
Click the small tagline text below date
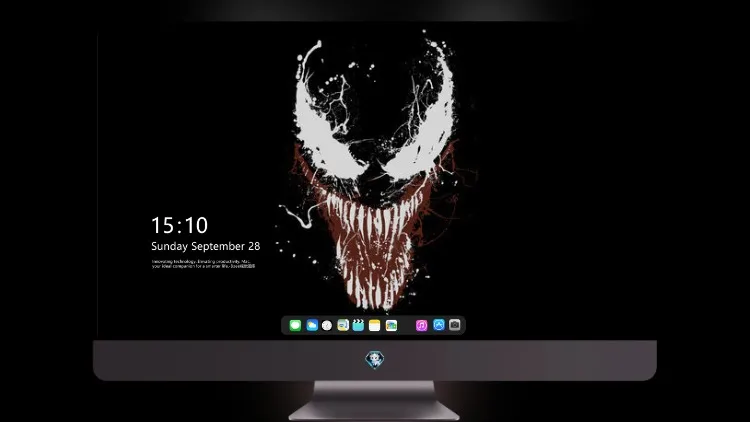[x=203, y=264]
